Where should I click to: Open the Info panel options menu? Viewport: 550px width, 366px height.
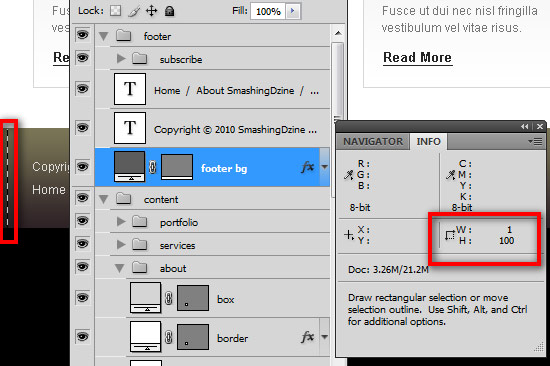(x=535, y=141)
